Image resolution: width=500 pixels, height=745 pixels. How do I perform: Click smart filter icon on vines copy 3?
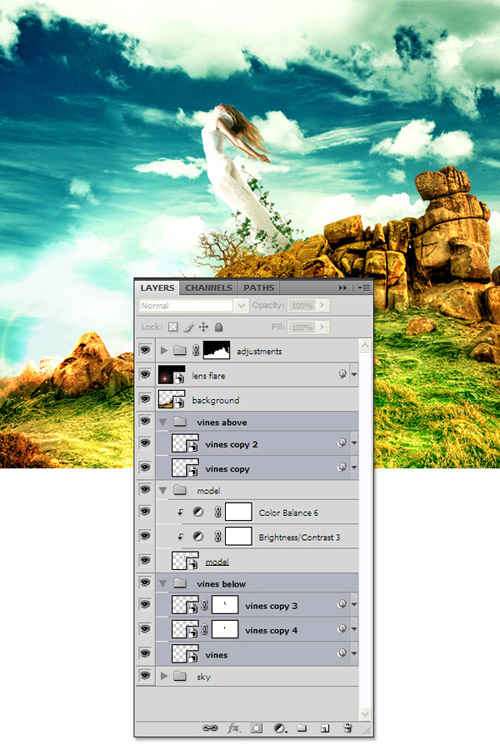(342, 605)
